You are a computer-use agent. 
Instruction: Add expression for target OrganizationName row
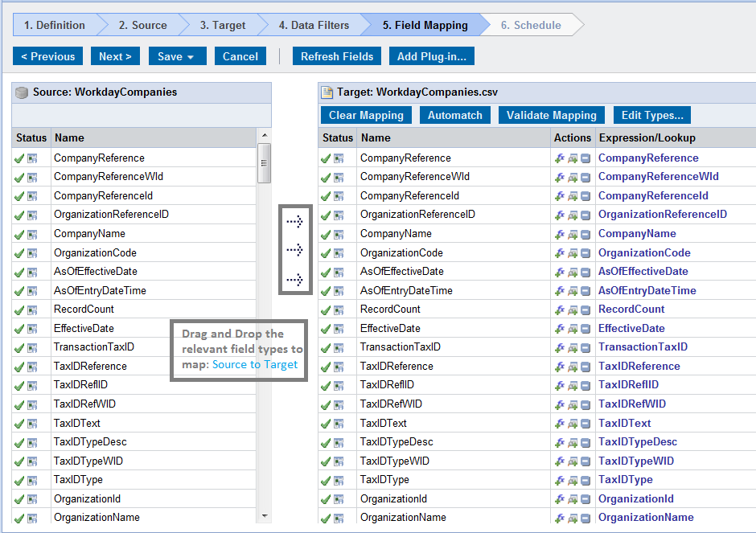point(560,518)
